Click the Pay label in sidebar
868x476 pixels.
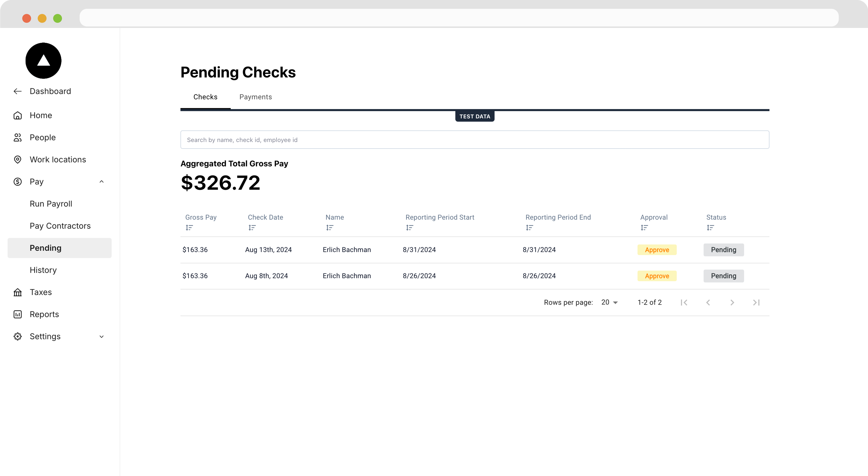pyautogui.click(x=37, y=182)
